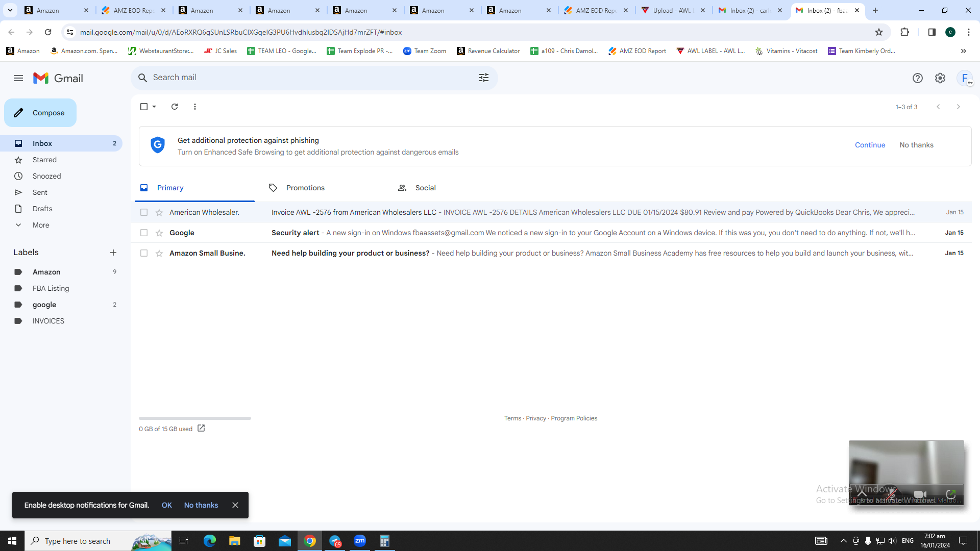Decline desktop notifications with No thanks

(x=201, y=505)
